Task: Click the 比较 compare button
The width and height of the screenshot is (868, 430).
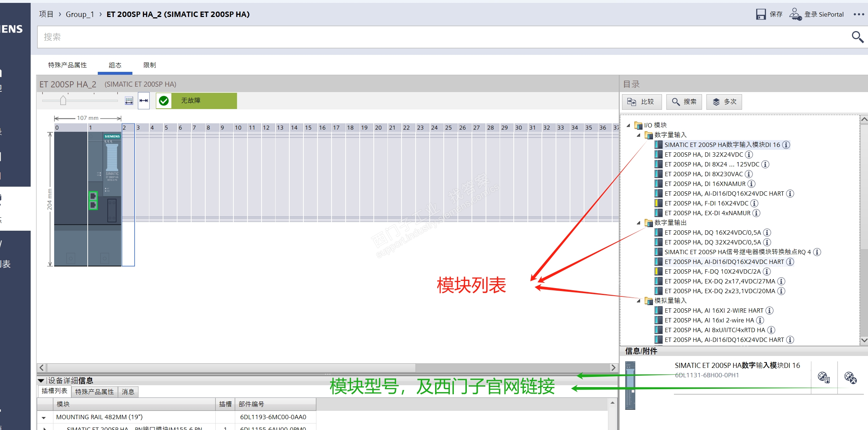Action: pos(641,102)
